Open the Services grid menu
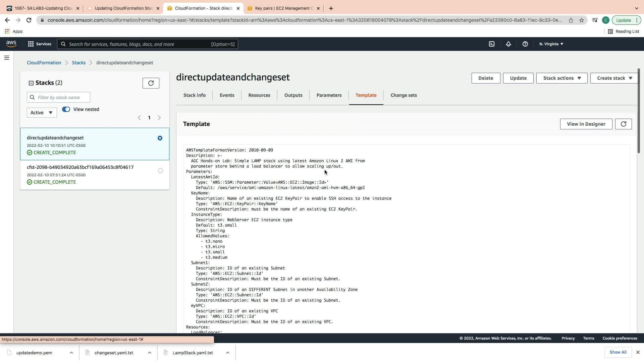The image size is (644, 362). click(31, 44)
